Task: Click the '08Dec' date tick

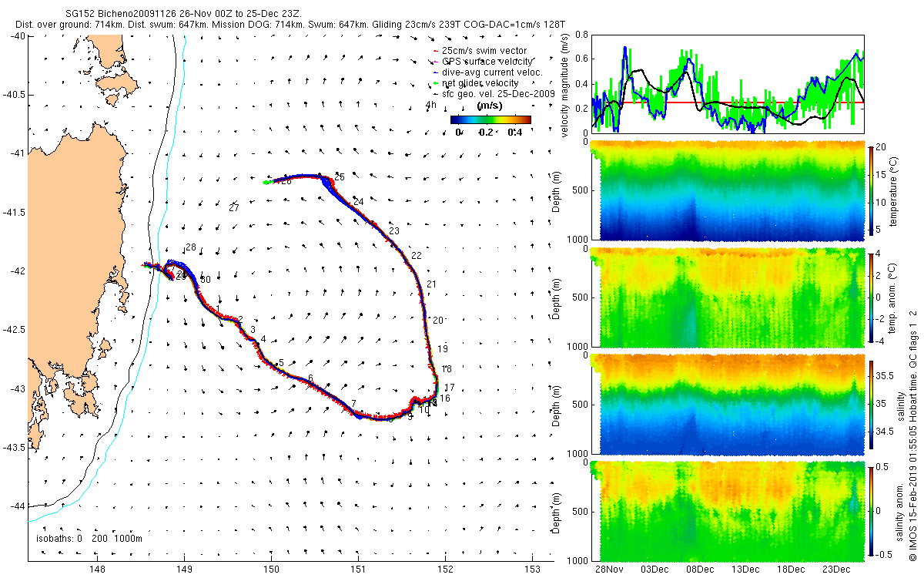Action: pyautogui.click(x=701, y=569)
